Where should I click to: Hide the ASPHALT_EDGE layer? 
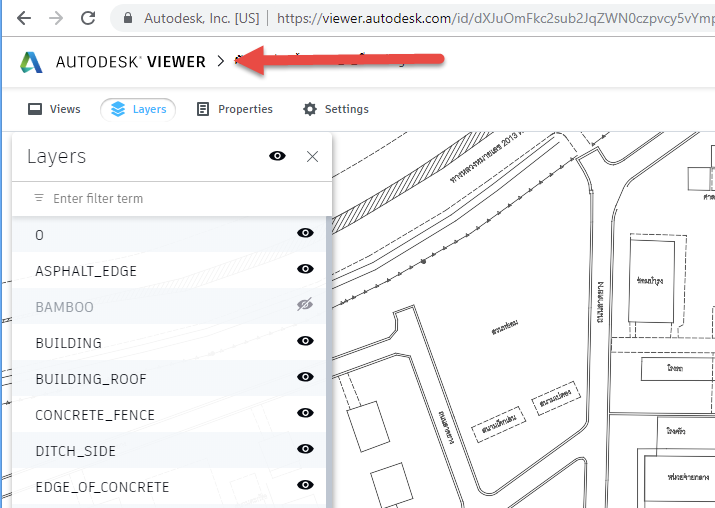point(305,269)
